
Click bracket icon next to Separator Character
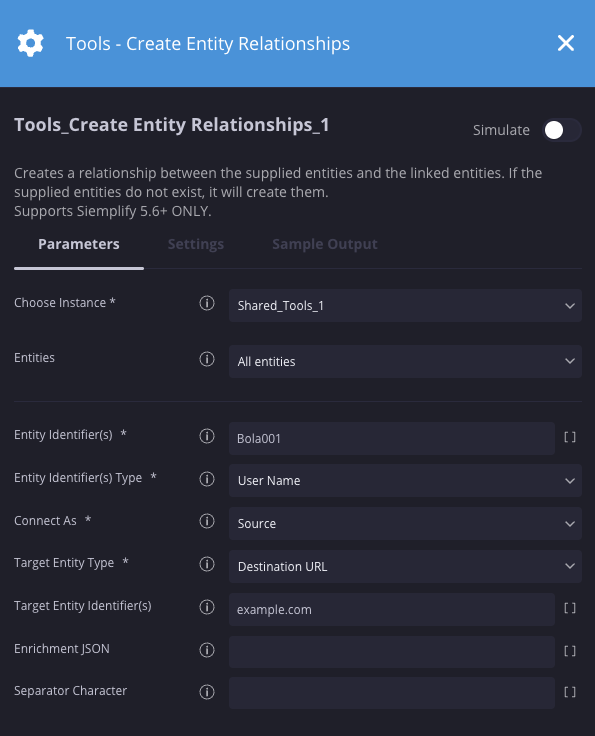click(x=570, y=692)
